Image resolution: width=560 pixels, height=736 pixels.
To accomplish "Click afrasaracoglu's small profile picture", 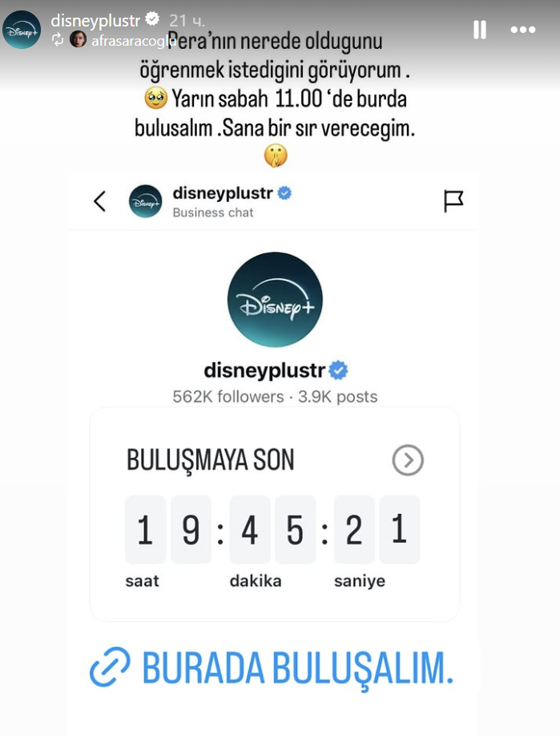I will tap(78, 39).
